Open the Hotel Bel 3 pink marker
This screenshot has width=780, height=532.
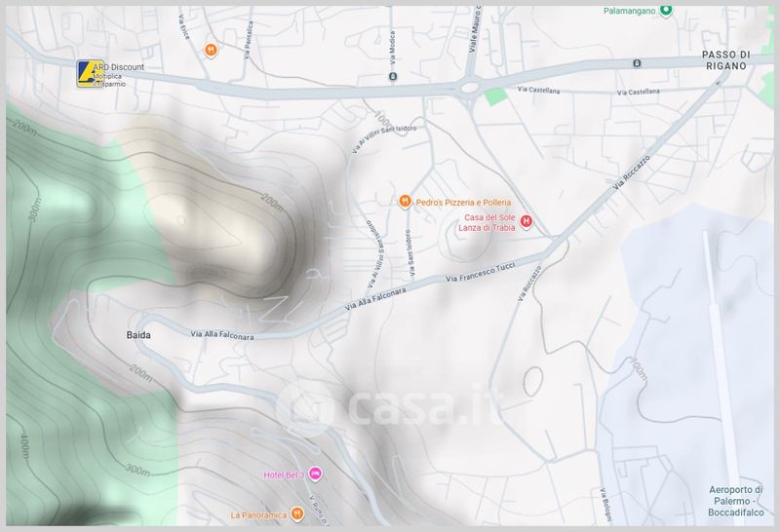pos(315,475)
